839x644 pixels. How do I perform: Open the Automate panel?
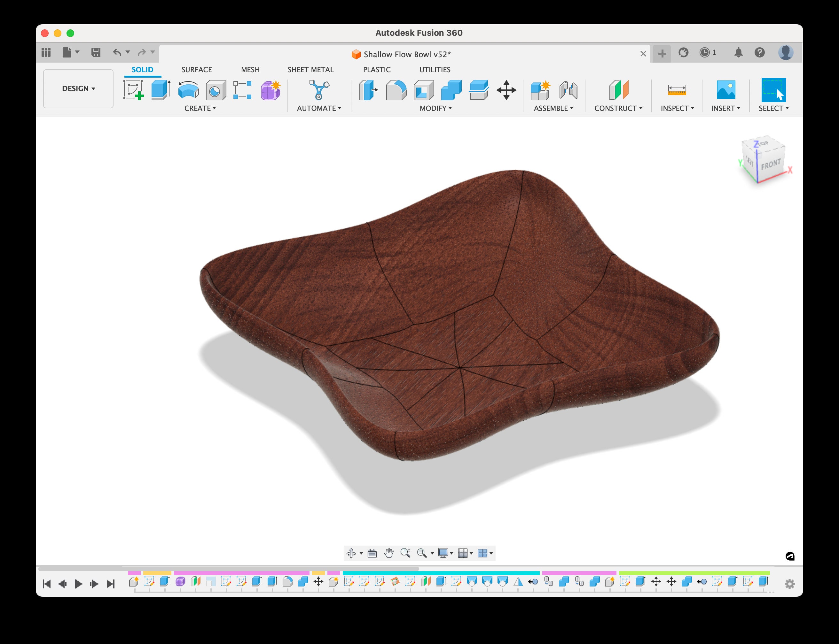point(319,108)
